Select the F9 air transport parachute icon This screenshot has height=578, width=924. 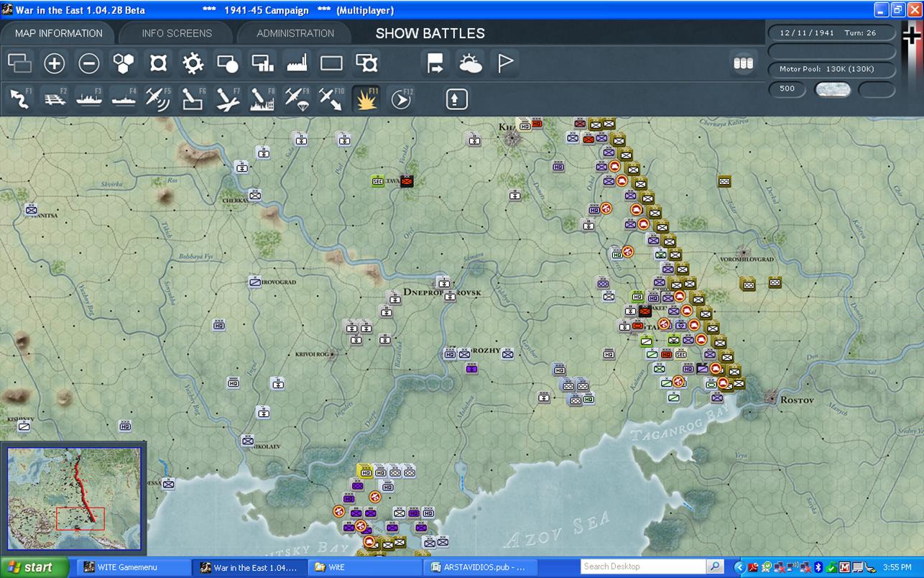[x=297, y=99]
